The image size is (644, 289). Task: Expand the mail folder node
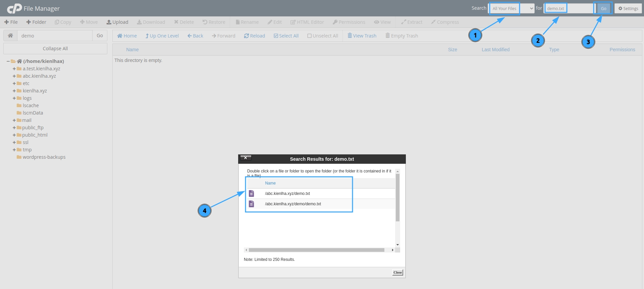tap(14, 120)
